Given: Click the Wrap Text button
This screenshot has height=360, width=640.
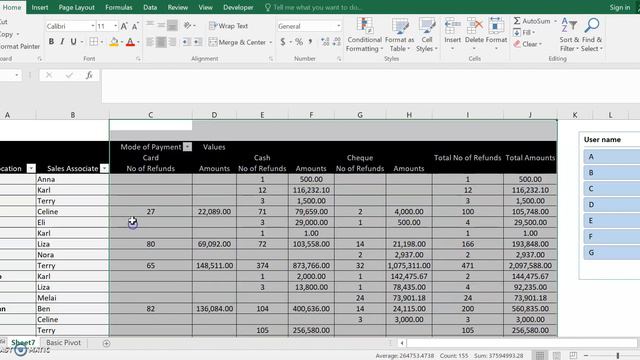Looking at the screenshot, I should point(229,26).
